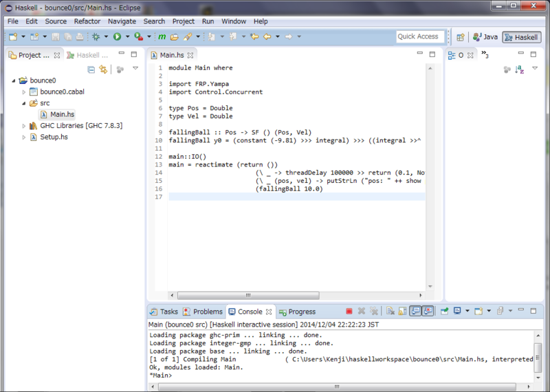Collapse the bounce0 project node
The height and width of the screenshot is (392, 550).
13,80
